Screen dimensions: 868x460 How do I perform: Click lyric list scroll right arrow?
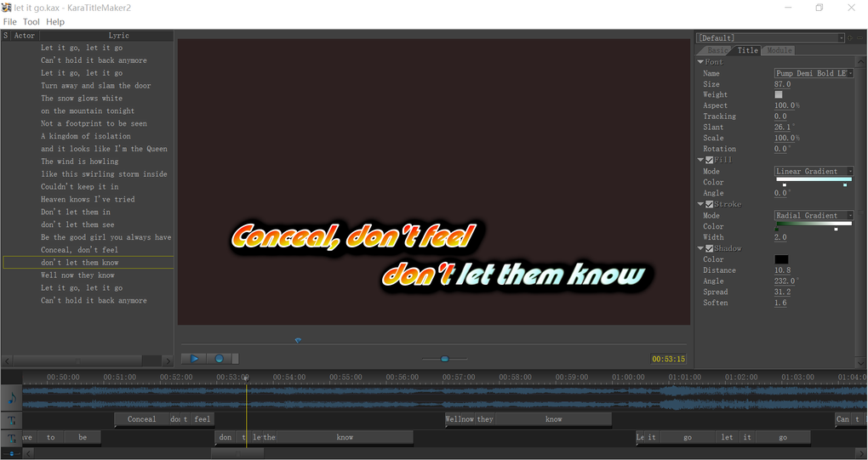[x=168, y=361]
